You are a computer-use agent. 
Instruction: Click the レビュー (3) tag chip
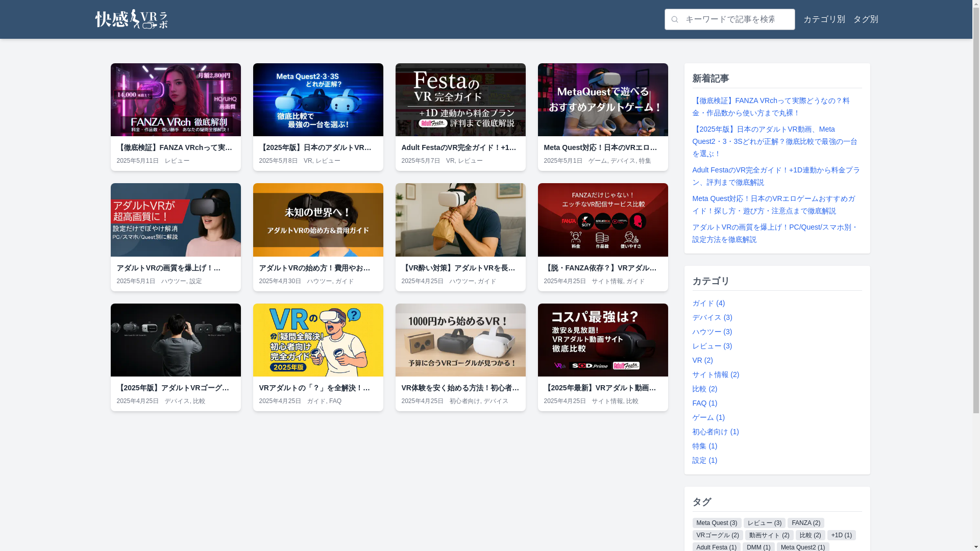pyautogui.click(x=764, y=523)
